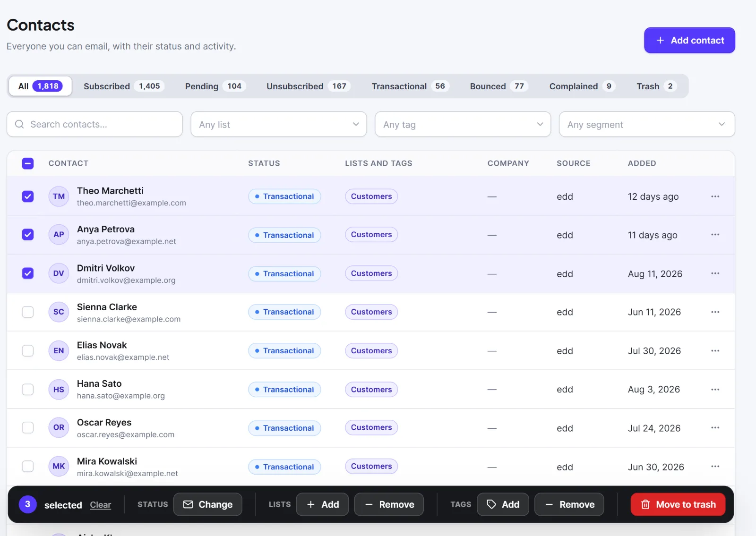
Task: Click the AP avatar for Anya Petrova
Action: coord(59,235)
